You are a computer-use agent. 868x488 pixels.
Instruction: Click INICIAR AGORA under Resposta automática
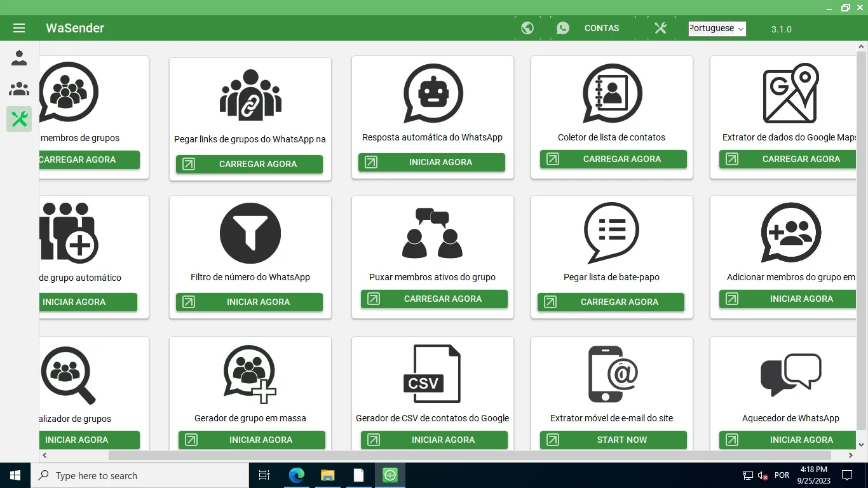pyautogui.click(x=432, y=162)
